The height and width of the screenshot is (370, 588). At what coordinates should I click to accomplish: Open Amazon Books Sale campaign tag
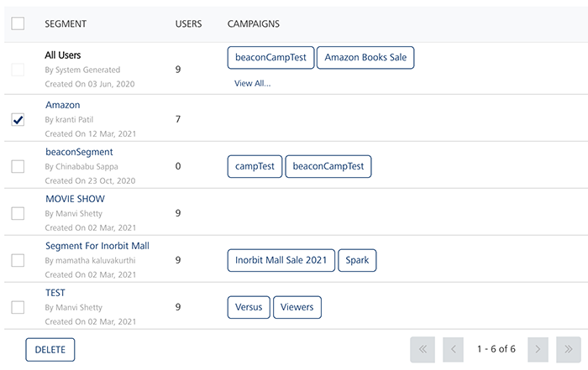pos(365,58)
